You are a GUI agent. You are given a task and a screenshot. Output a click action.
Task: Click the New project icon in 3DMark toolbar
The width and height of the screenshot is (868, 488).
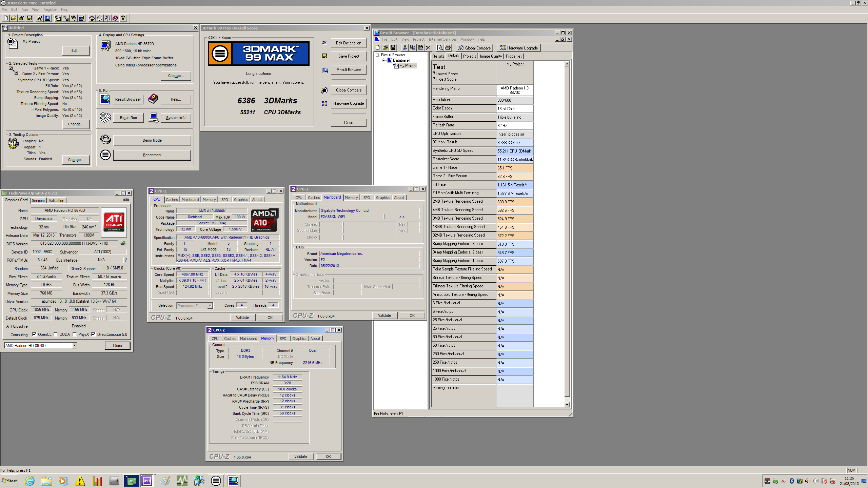(x=6, y=18)
